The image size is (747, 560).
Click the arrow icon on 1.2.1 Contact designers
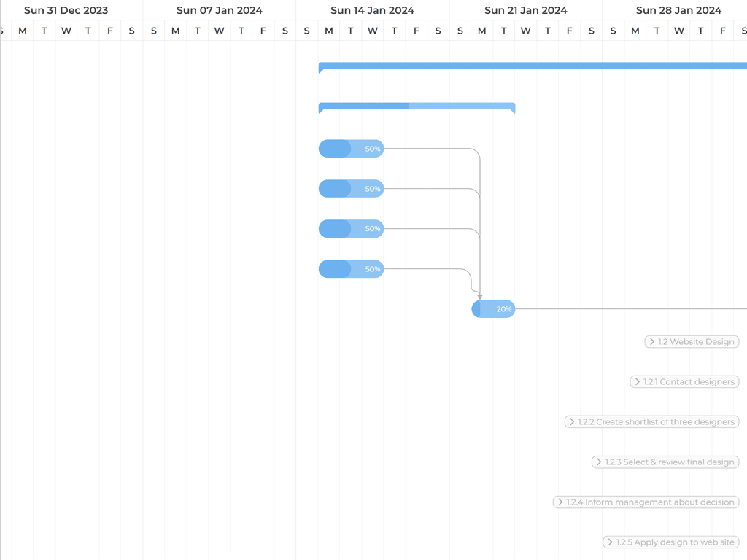coord(638,382)
